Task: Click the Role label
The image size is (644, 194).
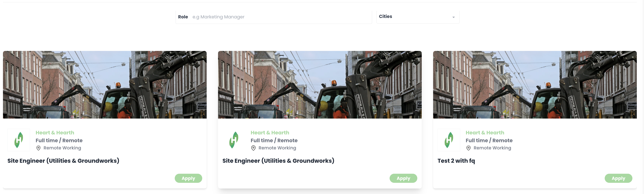Action: pyautogui.click(x=183, y=17)
